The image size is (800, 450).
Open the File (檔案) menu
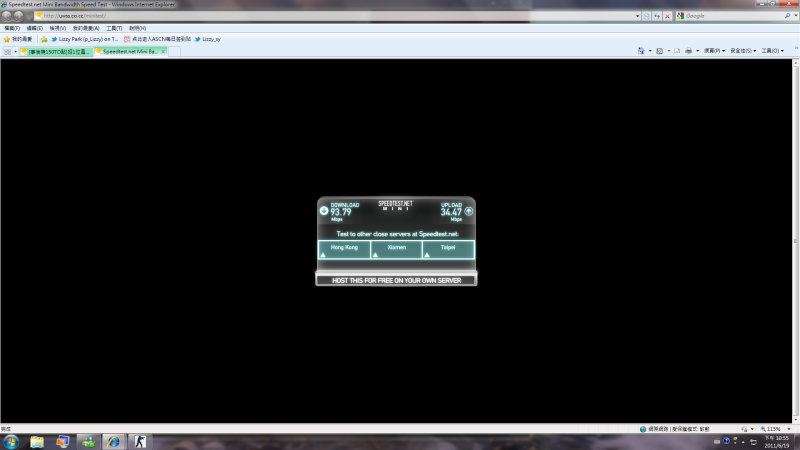[12, 28]
